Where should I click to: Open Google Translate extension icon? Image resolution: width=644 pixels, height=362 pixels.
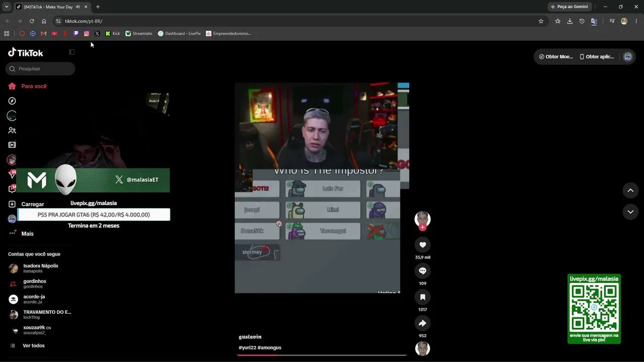594,21
